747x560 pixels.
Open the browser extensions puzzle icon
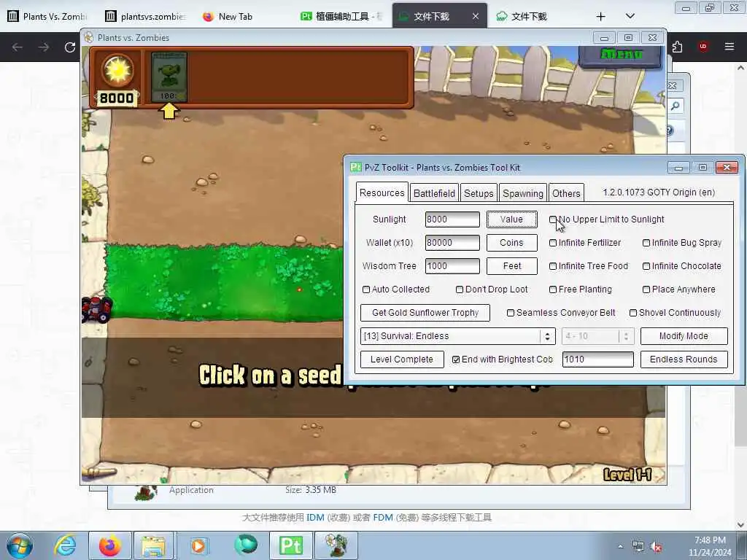coord(677,47)
